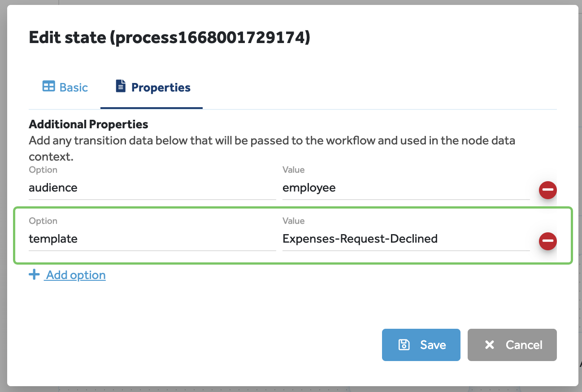This screenshot has width=582, height=392.
Task: Click the grid icon on the Basic tab
Action: click(49, 86)
